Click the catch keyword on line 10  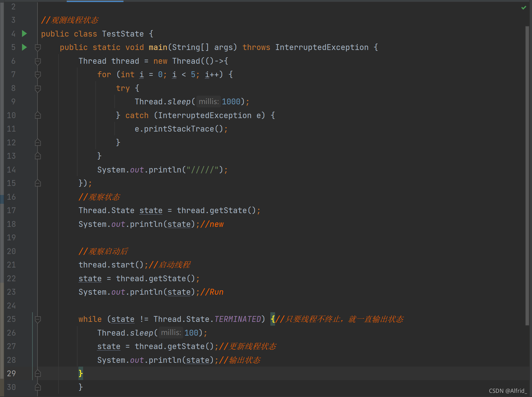pyautogui.click(x=137, y=115)
